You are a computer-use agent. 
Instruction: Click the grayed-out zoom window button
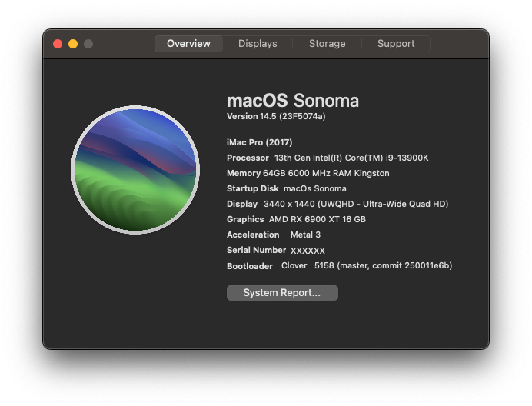pyautogui.click(x=88, y=44)
